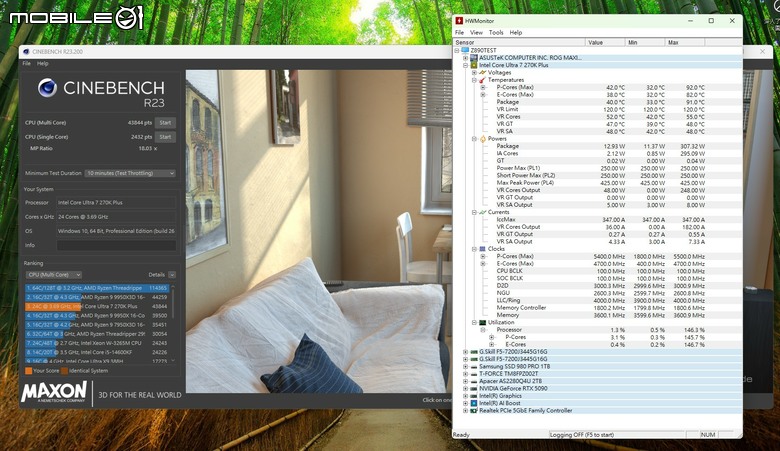Click the Cinebench R23 logo sphere
This screenshot has width=780, height=451.
click(x=47, y=88)
